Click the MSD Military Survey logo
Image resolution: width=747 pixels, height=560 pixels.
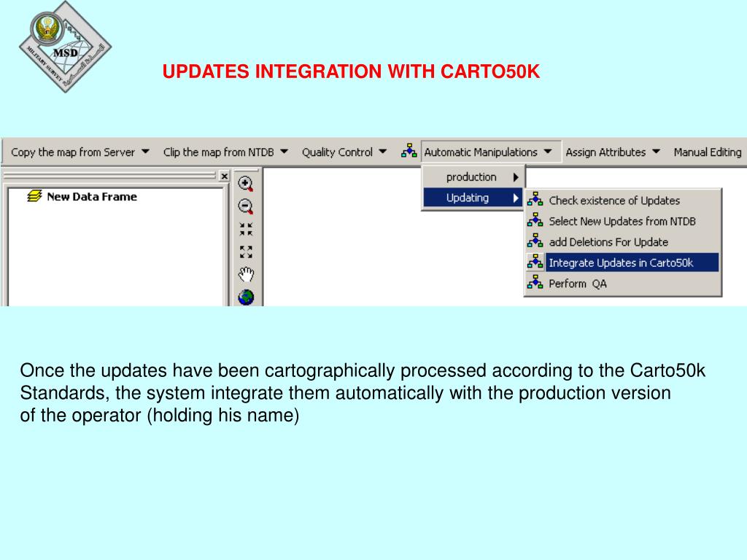click(65, 47)
